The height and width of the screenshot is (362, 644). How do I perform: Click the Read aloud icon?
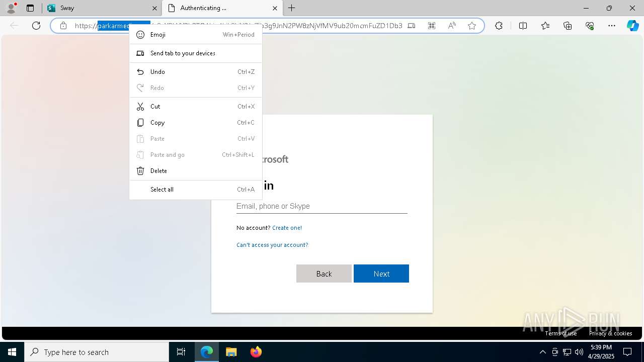click(x=452, y=26)
